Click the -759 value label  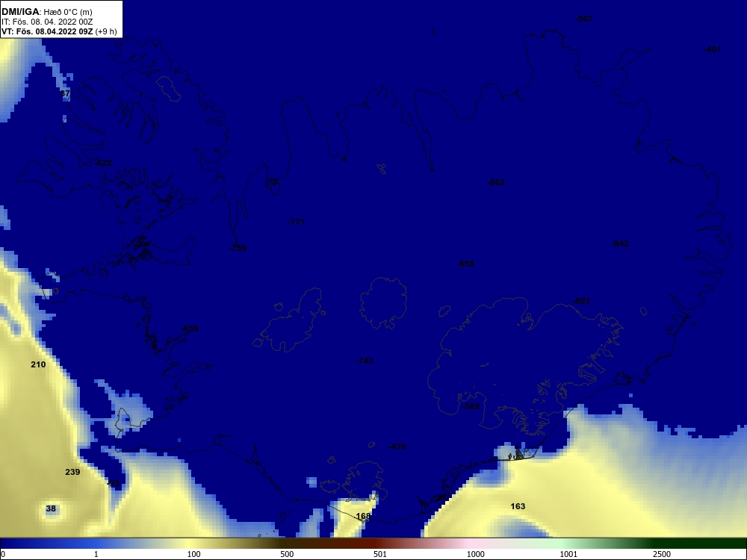tap(238, 248)
